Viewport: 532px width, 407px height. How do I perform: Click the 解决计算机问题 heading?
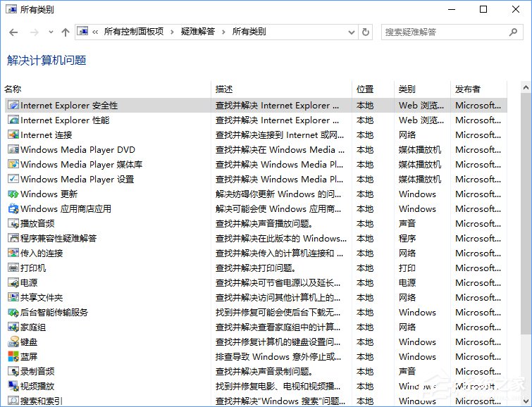tap(47, 61)
